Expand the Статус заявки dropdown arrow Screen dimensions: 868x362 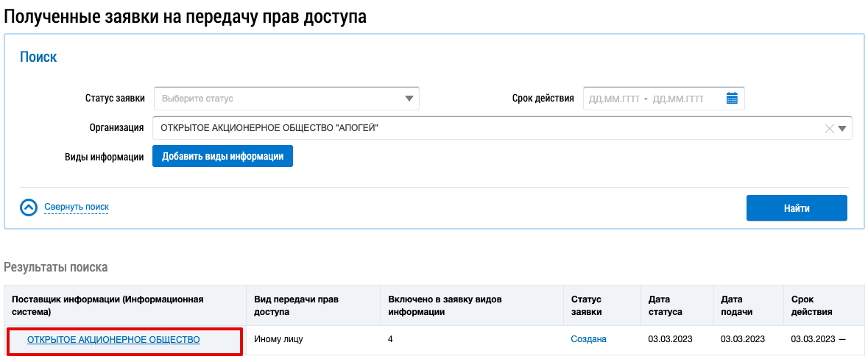(409, 98)
